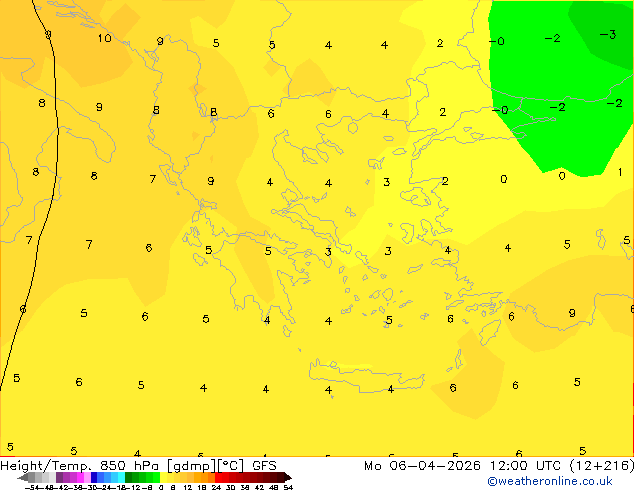
Task: Click the '[gdmp]' unit label
Action: pos(192,466)
